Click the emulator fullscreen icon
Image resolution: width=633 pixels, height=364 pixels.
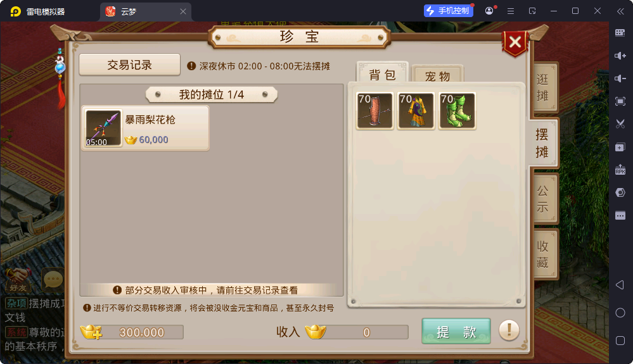point(620,101)
